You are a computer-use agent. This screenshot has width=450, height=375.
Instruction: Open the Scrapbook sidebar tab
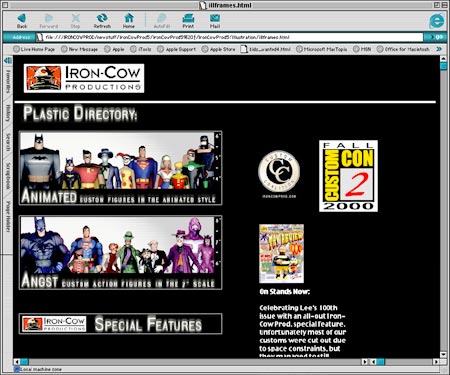click(x=8, y=176)
